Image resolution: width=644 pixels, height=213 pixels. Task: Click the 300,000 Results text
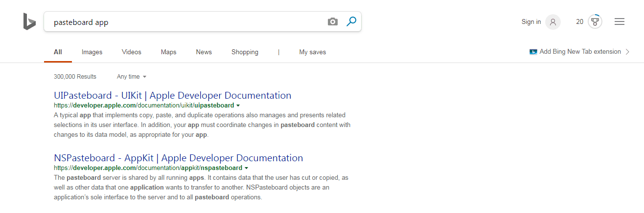point(75,77)
